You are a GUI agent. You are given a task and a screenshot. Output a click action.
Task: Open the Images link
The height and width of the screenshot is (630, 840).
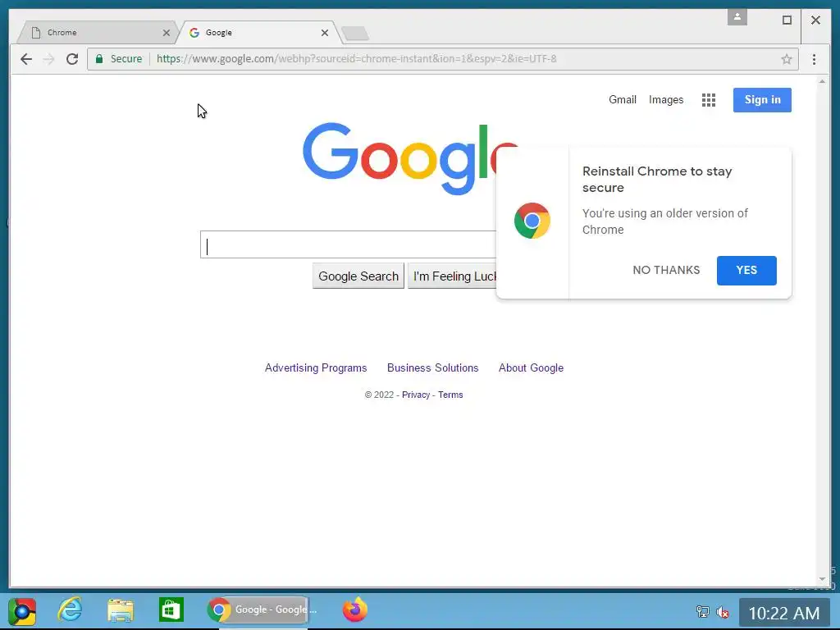coord(666,99)
